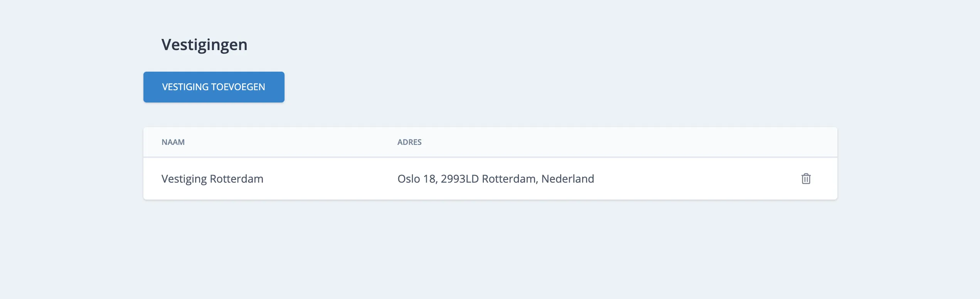Click the NAAM column header
This screenshot has width=980, height=299.
click(173, 142)
